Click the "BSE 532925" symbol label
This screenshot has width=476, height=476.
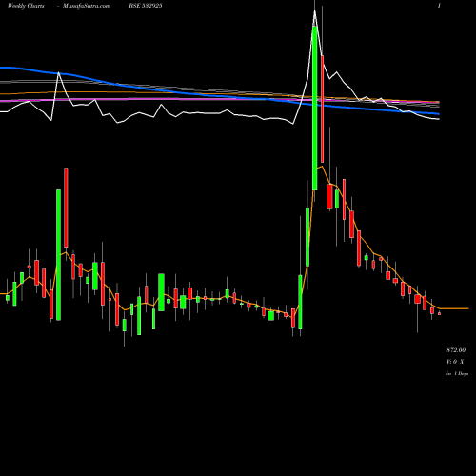tap(146, 6)
